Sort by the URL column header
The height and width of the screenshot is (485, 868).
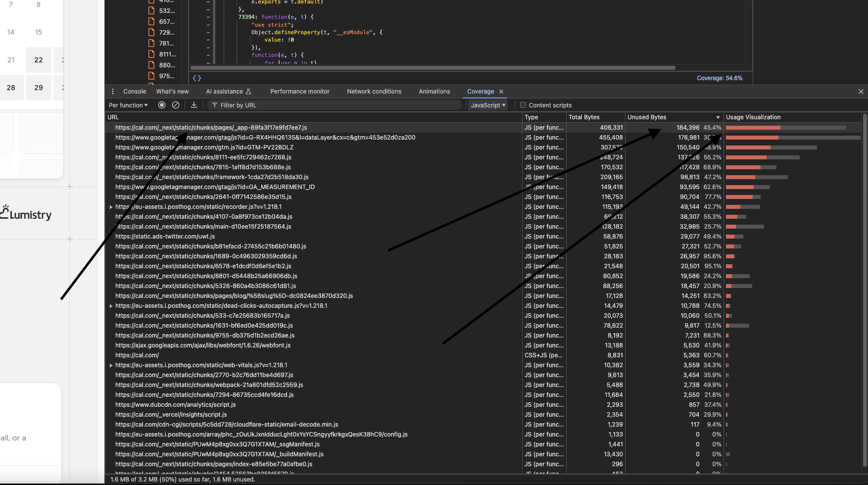(x=314, y=117)
